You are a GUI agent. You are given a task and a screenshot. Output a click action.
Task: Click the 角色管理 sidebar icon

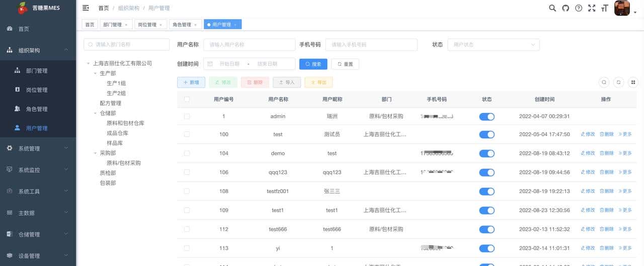click(18, 109)
